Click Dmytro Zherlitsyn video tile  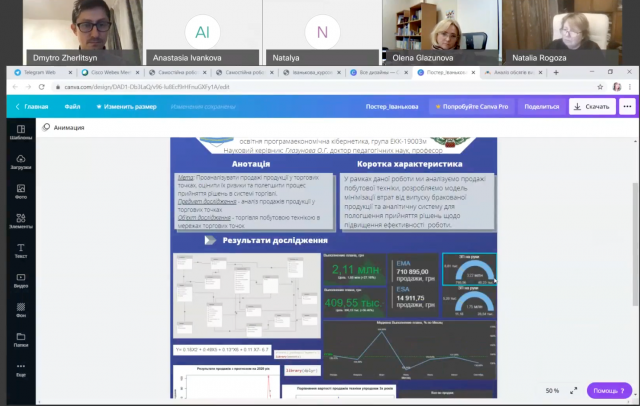point(82,32)
